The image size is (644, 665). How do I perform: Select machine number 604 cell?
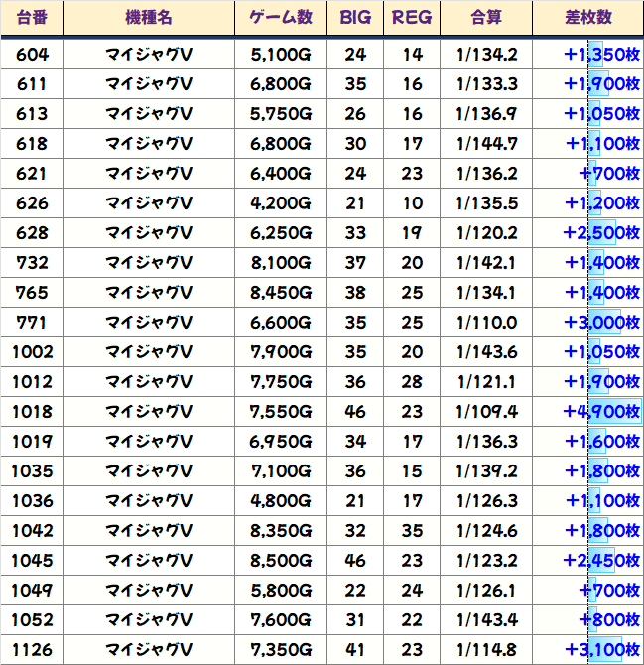32,55
